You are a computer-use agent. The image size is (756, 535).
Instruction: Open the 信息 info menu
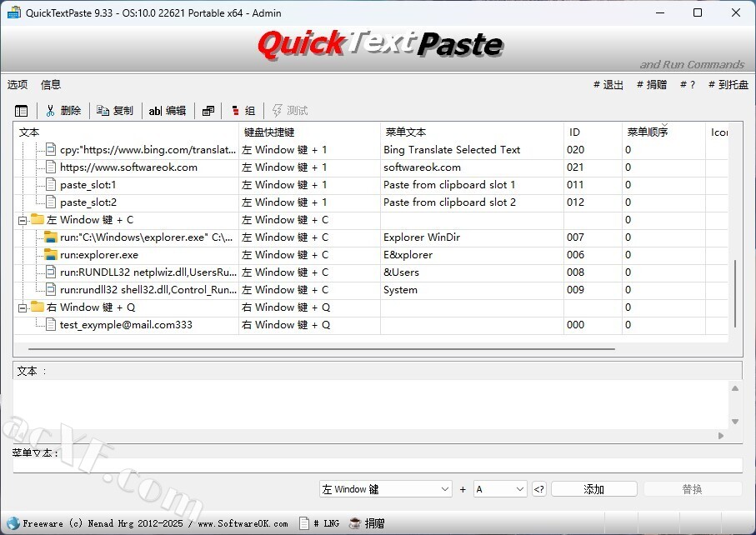(51, 84)
